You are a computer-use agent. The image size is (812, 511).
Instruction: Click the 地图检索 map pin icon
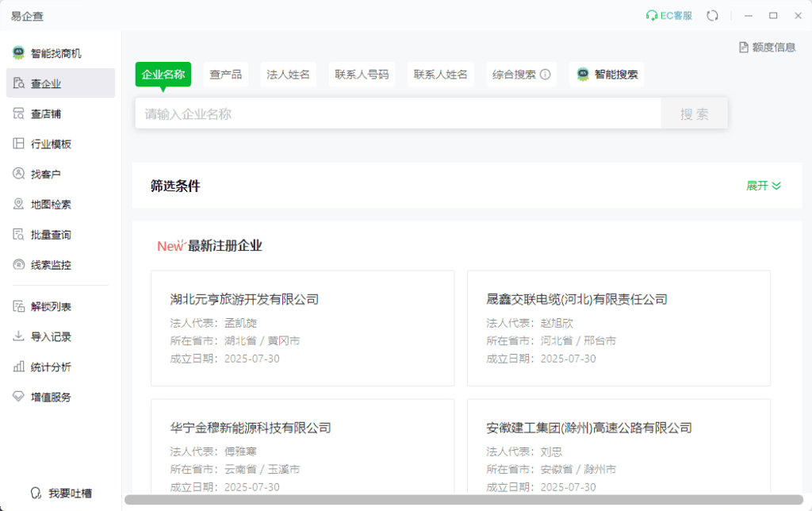click(x=18, y=204)
